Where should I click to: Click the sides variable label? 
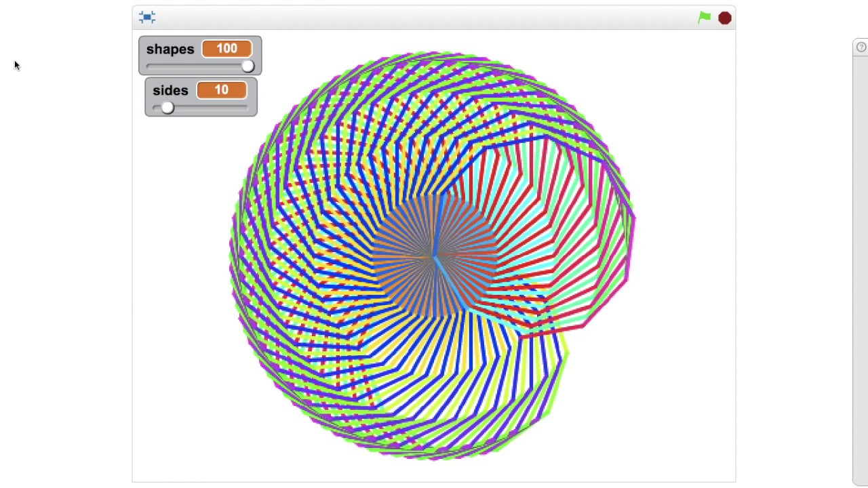pyautogui.click(x=170, y=91)
